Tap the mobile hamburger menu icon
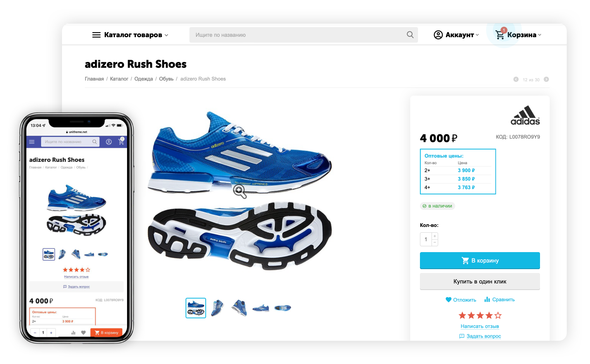Screen dimensions: 590x364 click(x=32, y=142)
